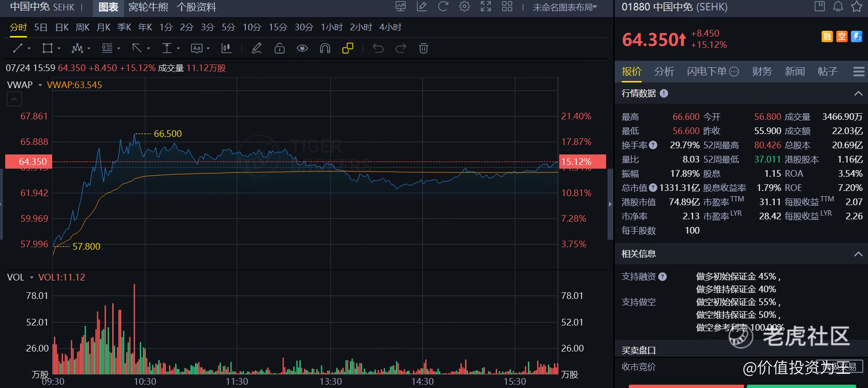Open the 未命名图表布局 layout dropdown
Screen dimensions: 868x388
[x=564, y=8]
